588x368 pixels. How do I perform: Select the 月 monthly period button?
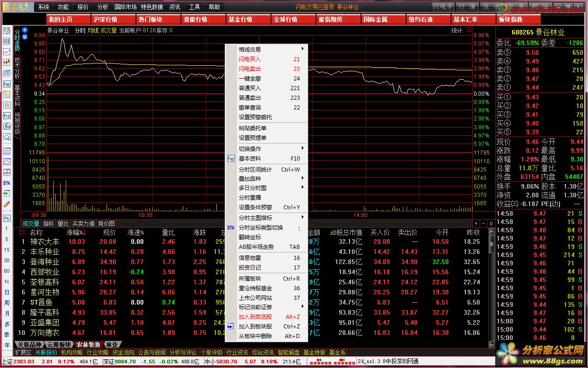[7, 313]
